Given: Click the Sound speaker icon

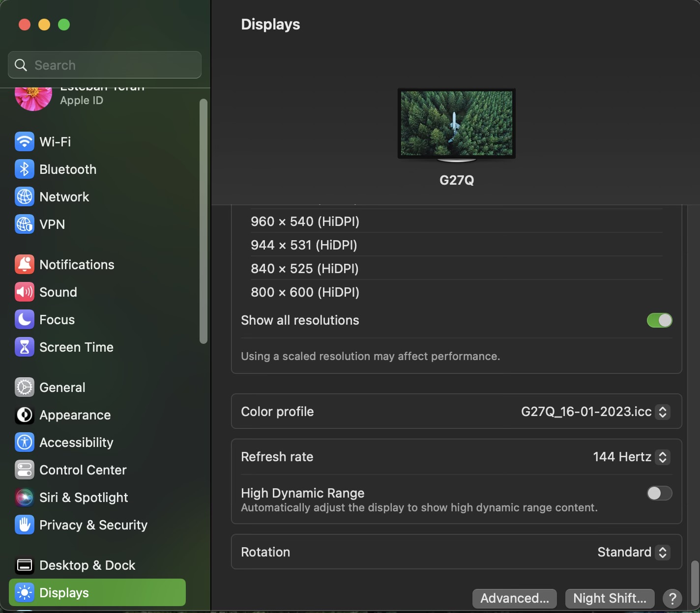Looking at the screenshot, I should click(x=25, y=292).
